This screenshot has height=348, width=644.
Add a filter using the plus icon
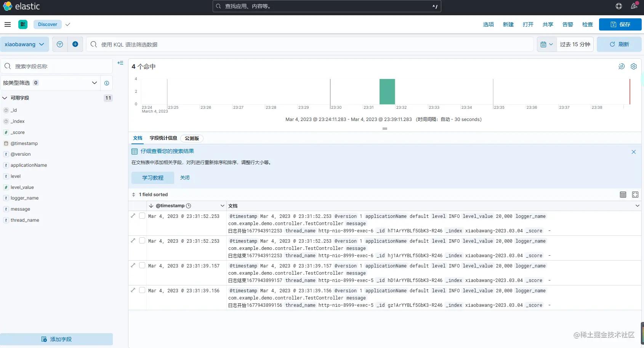pos(75,44)
